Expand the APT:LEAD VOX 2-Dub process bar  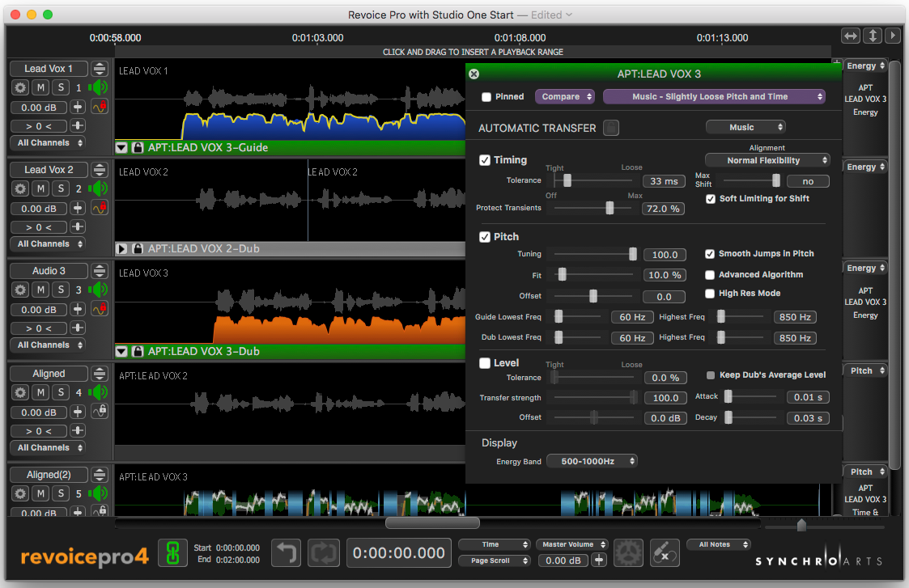(122, 249)
